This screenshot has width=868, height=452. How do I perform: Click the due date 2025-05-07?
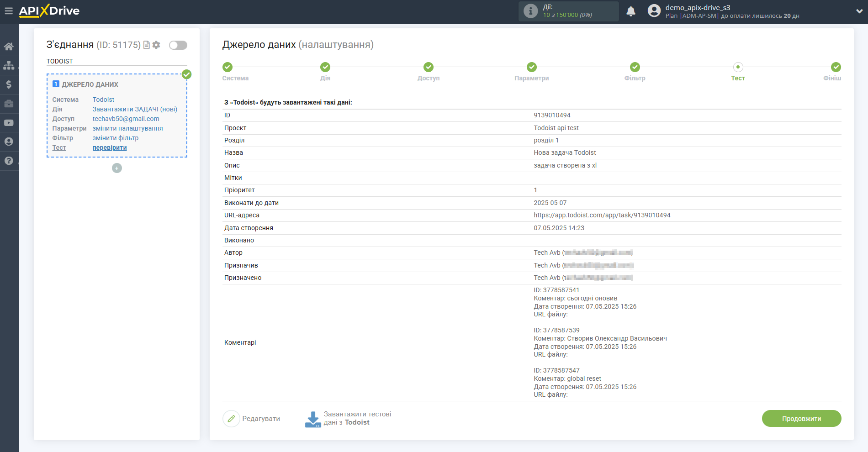(x=550, y=203)
